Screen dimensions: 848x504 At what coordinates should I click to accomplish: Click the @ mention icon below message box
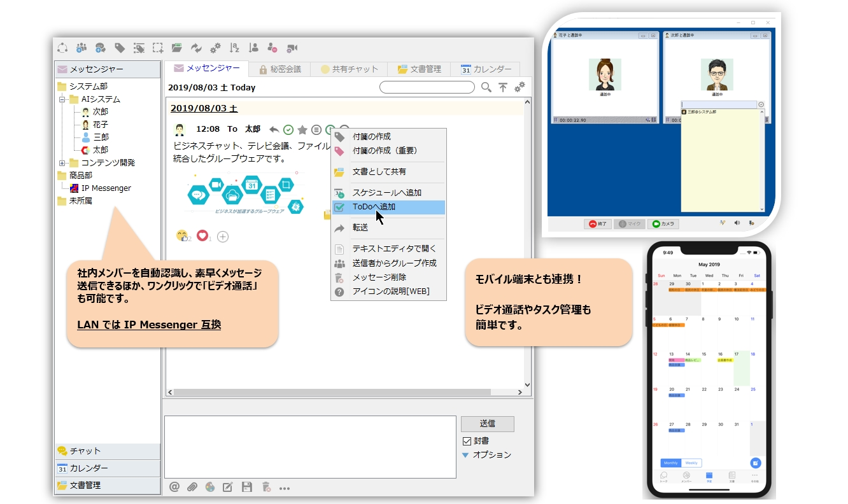click(174, 487)
